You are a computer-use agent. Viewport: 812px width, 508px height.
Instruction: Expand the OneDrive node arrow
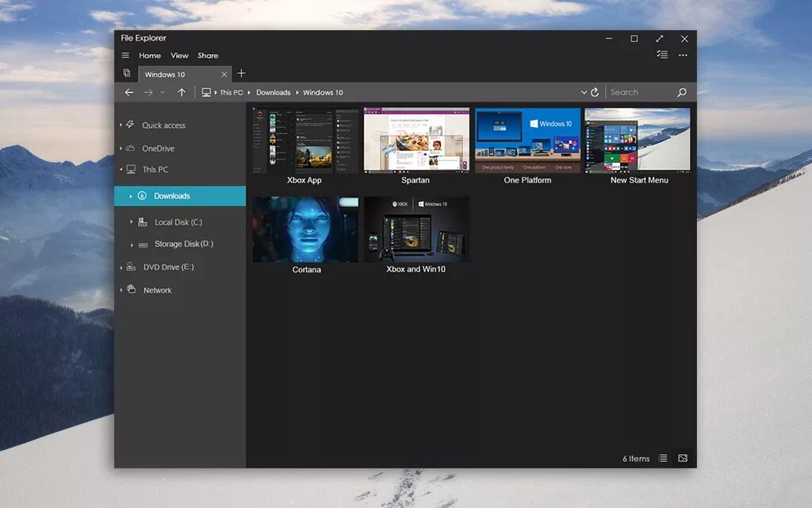pyautogui.click(x=121, y=148)
